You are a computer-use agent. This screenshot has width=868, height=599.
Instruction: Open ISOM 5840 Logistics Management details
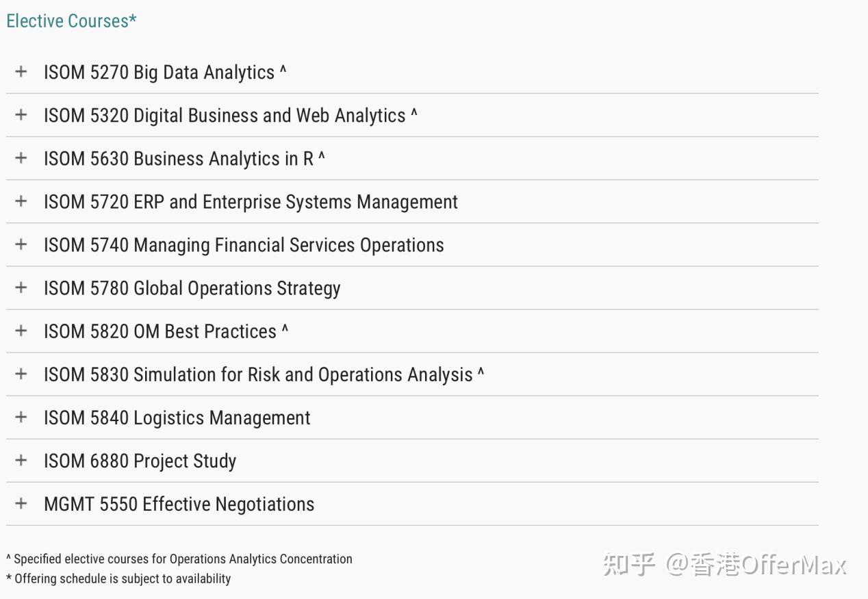pyautogui.click(x=177, y=418)
